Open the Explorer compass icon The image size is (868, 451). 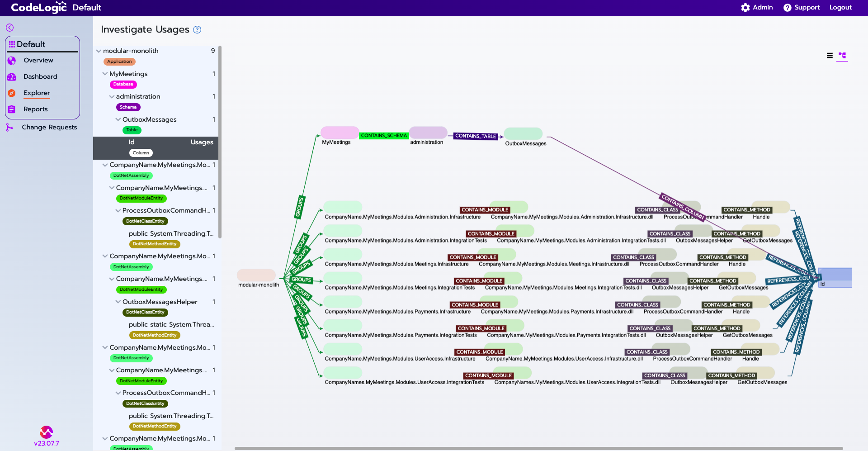(x=12, y=93)
